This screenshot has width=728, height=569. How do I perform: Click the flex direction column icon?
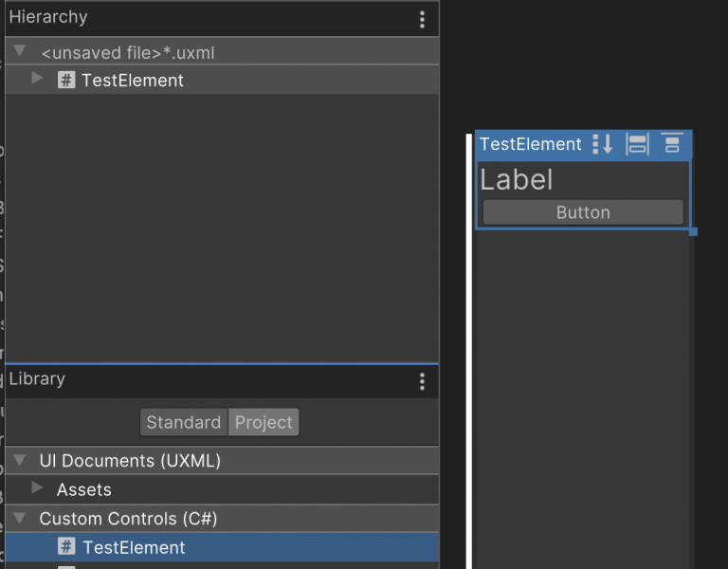click(x=602, y=144)
